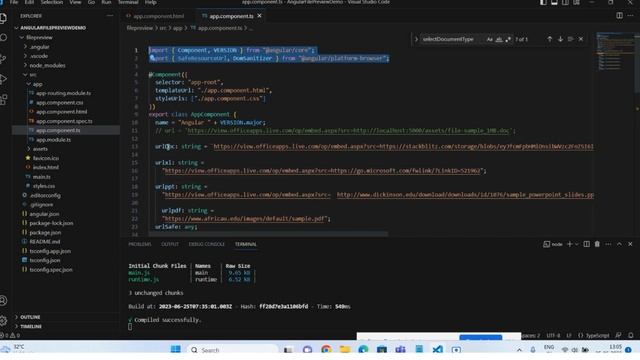Switch to DEBUG CONSOLE tab
The height and width of the screenshot is (360, 640).
click(207, 244)
